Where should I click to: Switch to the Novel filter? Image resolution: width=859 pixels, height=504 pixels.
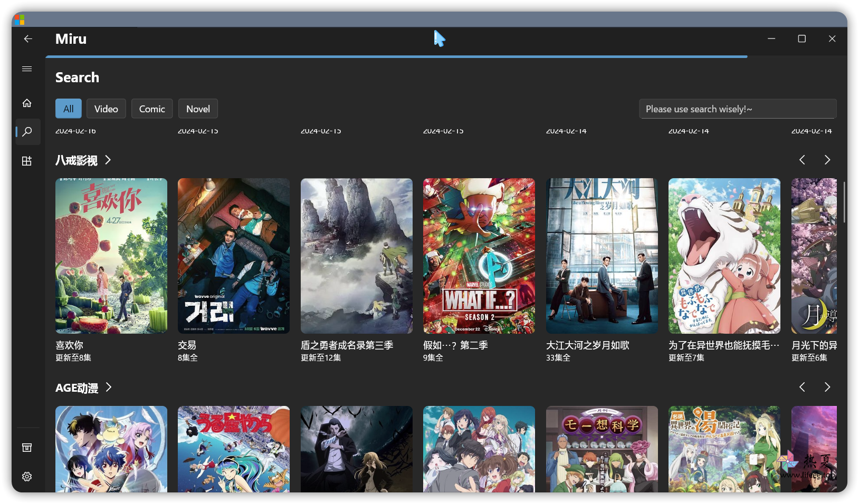click(198, 109)
